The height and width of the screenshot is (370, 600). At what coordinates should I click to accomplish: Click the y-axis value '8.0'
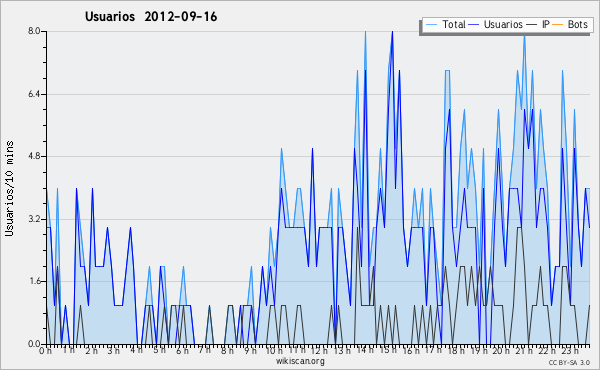coord(34,31)
